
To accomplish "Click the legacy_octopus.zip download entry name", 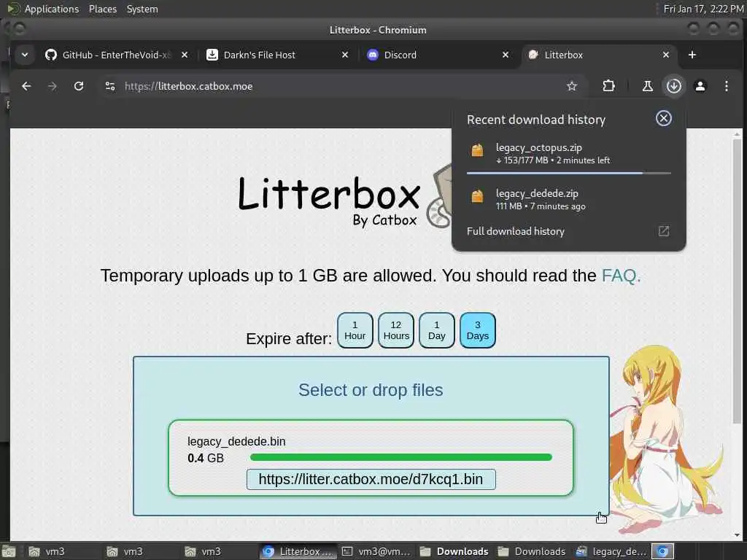I will pyautogui.click(x=539, y=147).
